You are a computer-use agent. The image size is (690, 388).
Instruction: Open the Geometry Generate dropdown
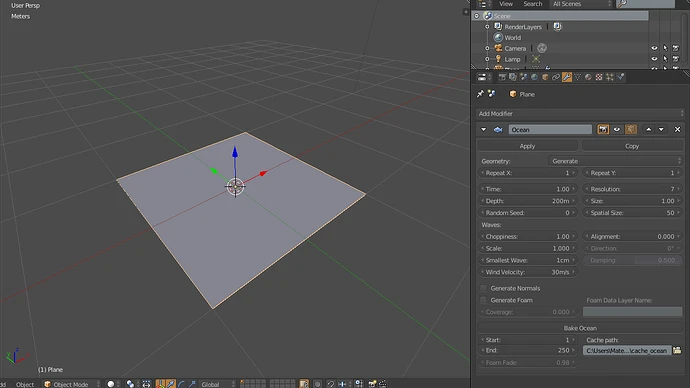click(616, 161)
